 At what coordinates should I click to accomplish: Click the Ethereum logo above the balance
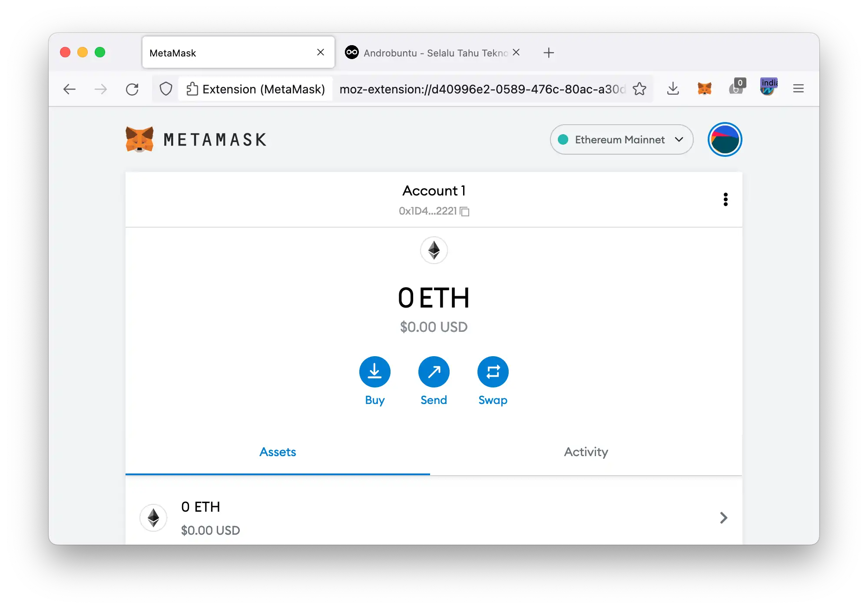click(x=434, y=251)
